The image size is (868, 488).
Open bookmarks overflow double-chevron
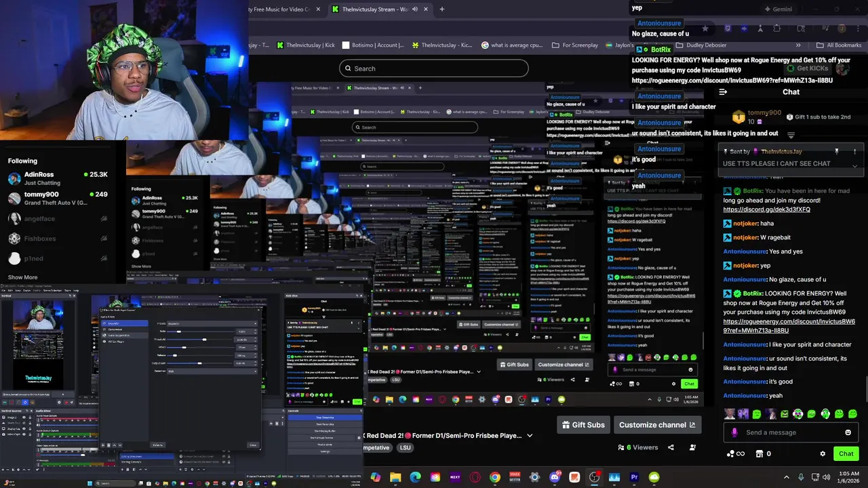(798, 45)
